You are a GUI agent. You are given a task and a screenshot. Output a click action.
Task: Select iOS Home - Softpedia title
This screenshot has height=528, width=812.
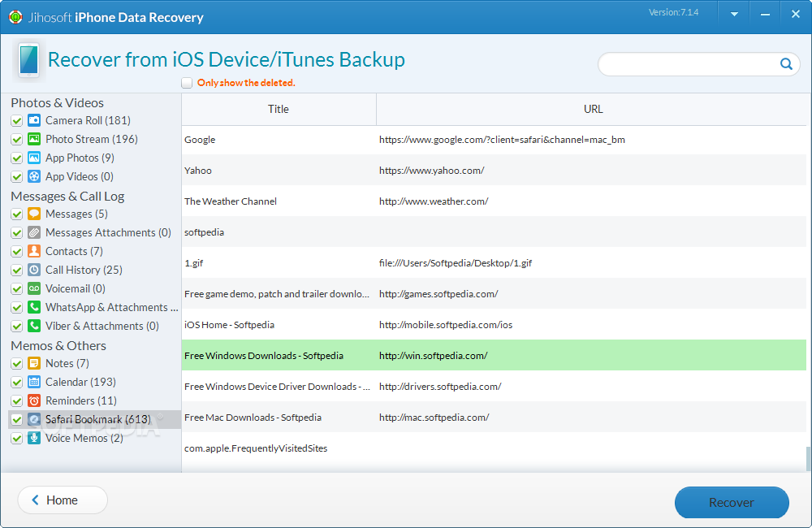[x=230, y=325]
